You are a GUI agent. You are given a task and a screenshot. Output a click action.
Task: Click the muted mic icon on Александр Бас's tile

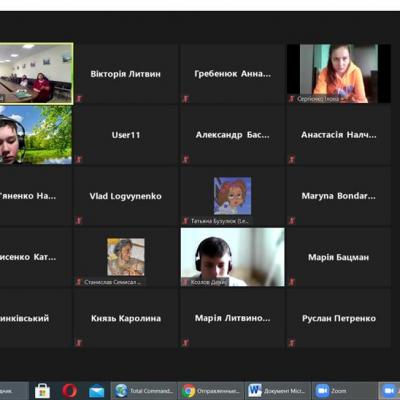186,159
